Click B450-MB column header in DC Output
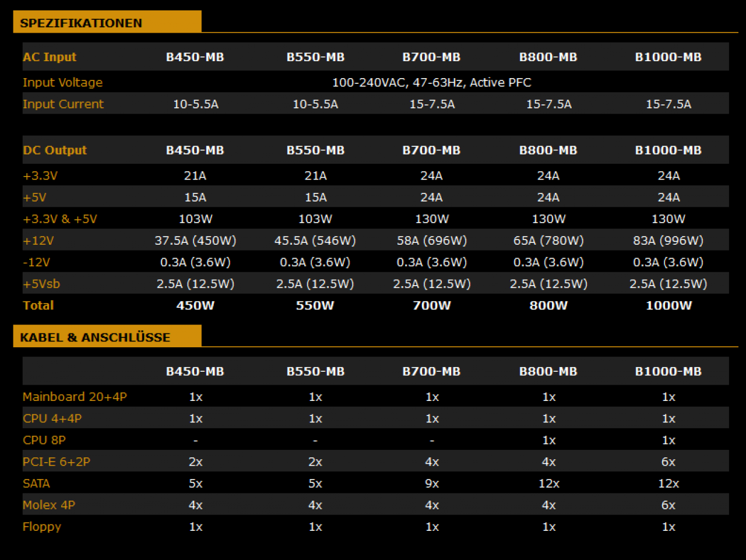 click(x=195, y=150)
